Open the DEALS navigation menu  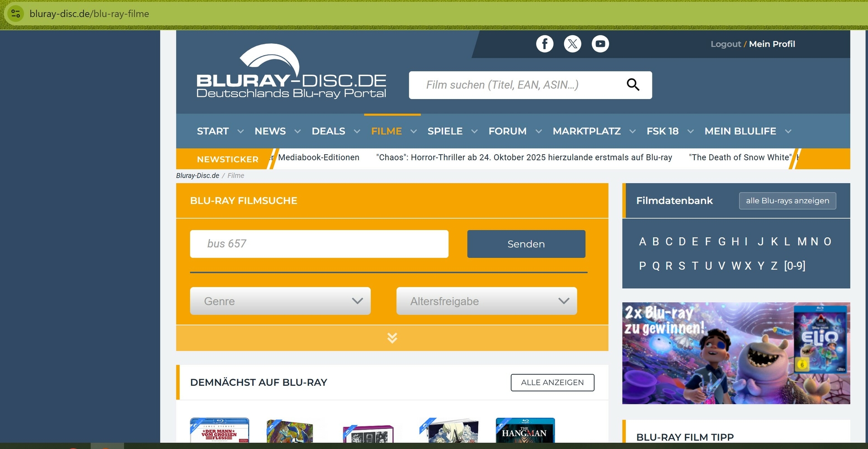pos(328,131)
